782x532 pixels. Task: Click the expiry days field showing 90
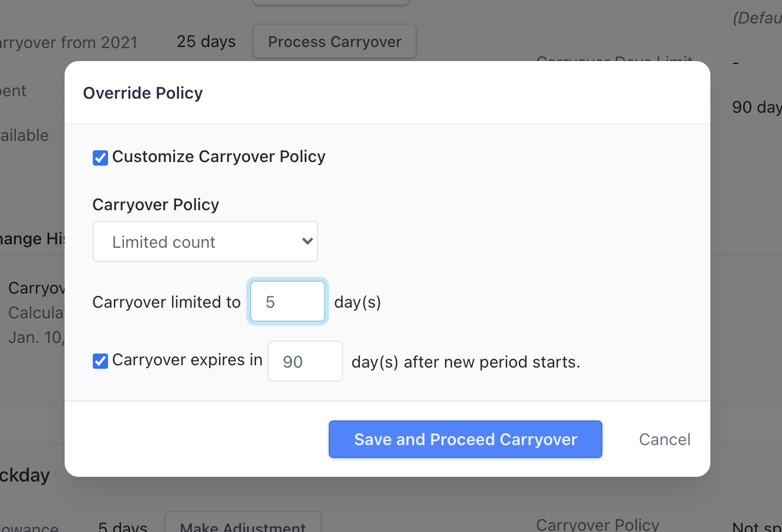pyautogui.click(x=305, y=361)
